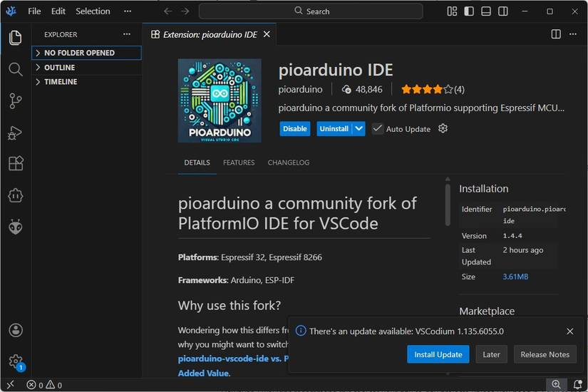Toggle the Auto Update checkbox

point(377,129)
